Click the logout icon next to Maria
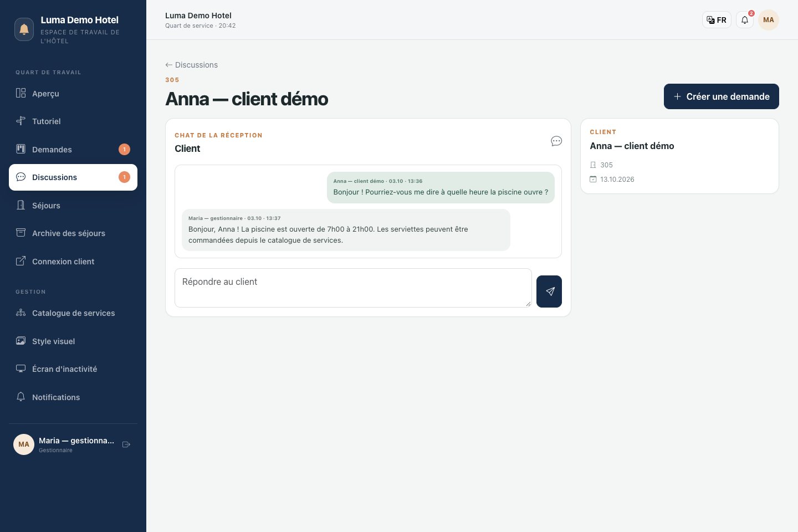Screen dimensions: 798x532 (126, 444)
